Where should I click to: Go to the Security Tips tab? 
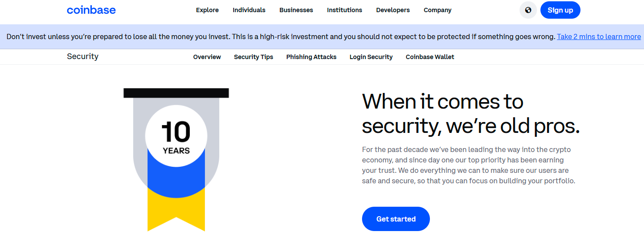pos(254,57)
